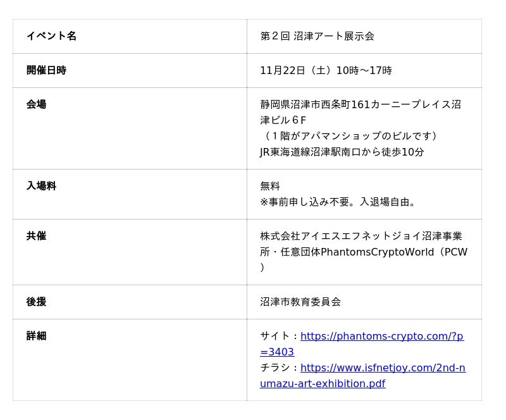Click the 株式会社アイエスエフネットジョイ co-host text

click(x=361, y=236)
